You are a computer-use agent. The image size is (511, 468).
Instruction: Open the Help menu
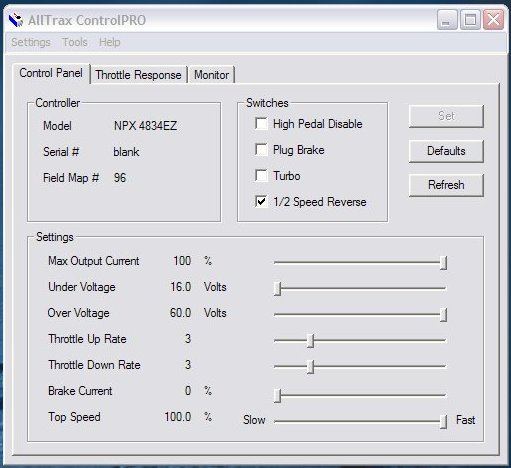click(110, 42)
